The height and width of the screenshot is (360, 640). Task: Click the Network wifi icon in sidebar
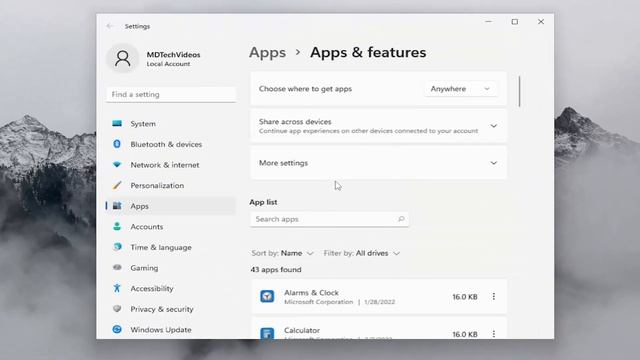(x=117, y=164)
